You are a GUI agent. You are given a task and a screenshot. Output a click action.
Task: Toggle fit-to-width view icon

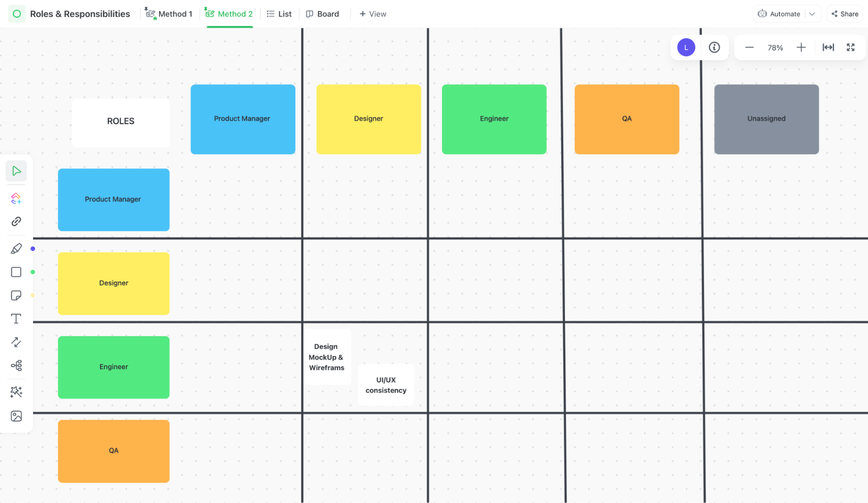pos(828,47)
